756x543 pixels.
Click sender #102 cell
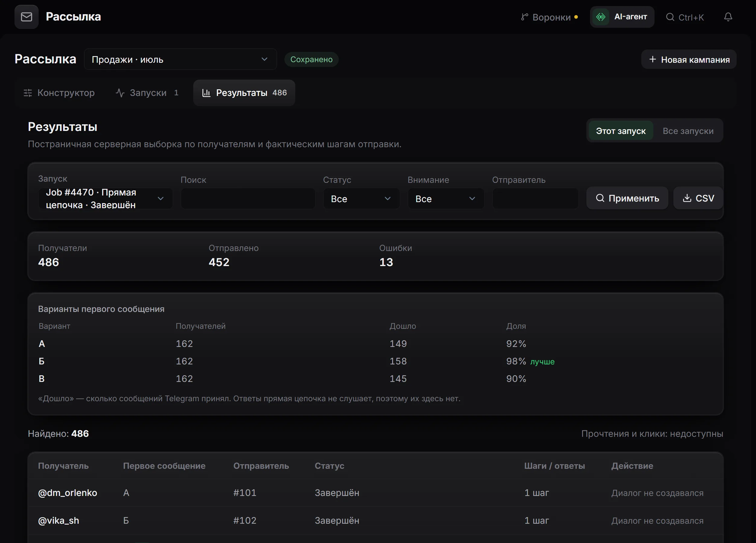coord(245,520)
